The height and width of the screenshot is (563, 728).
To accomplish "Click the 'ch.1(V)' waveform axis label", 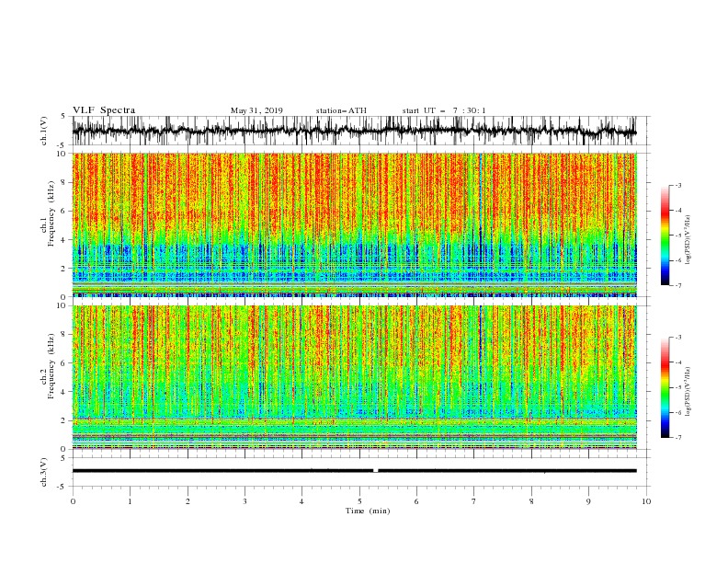I will pyautogui.click(x=44, y=131).
